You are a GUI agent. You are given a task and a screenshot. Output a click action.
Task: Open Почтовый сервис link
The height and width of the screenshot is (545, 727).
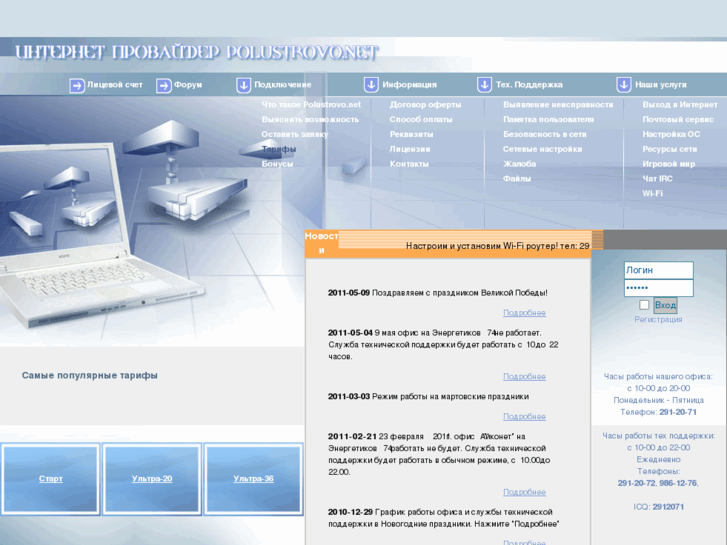678,120
